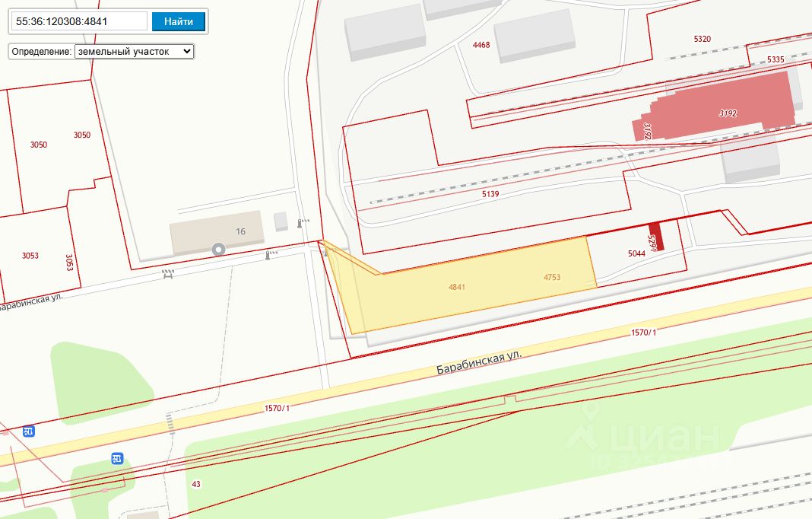Image resolution: width=812 pixels, height=519 pixels.
Task: Select the gray circle marker at building 16
Action: (219, 249)
